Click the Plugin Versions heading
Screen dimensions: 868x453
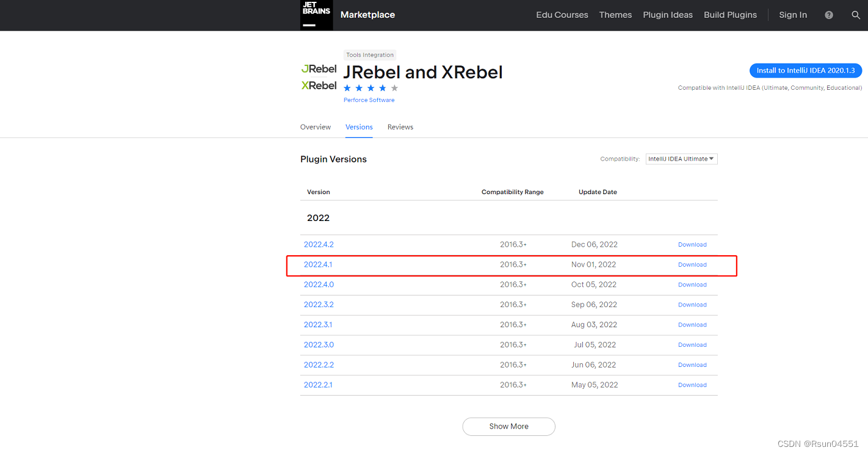point(333,159)
